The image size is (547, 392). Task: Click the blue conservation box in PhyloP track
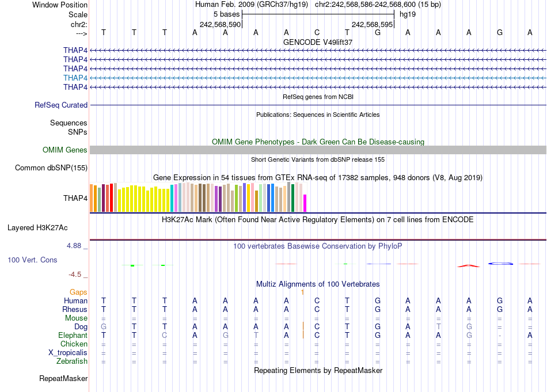500,263
